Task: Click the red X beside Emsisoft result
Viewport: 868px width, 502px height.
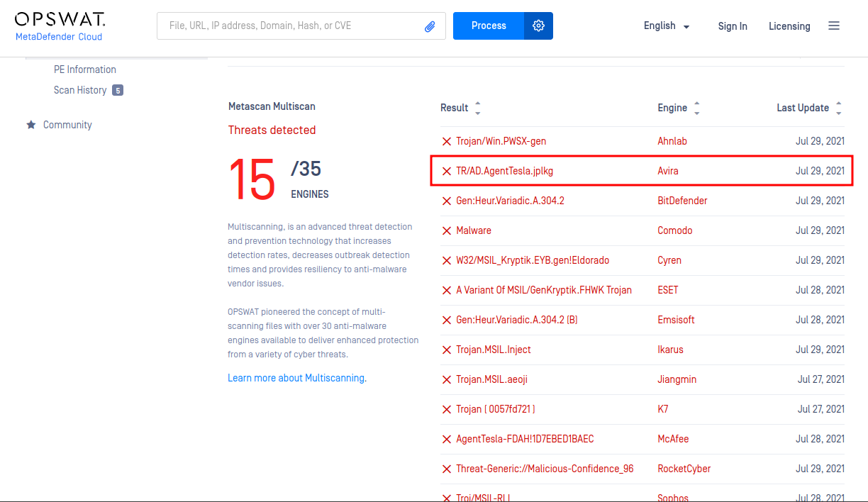Action: [x=447, y=320]
